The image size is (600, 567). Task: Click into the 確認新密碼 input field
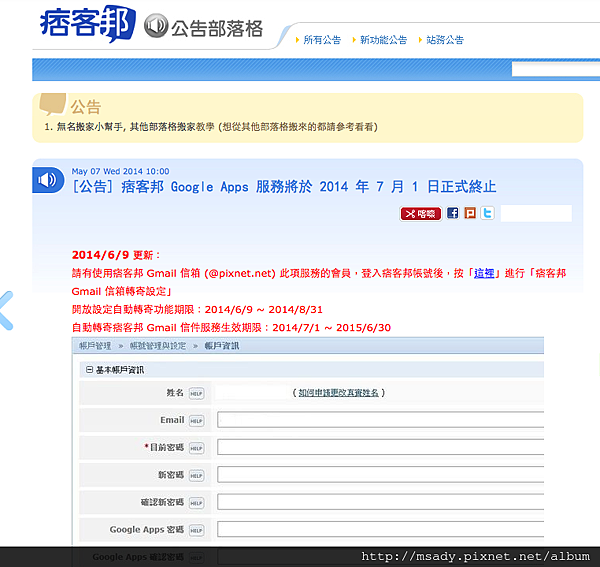tap(380, 502)
